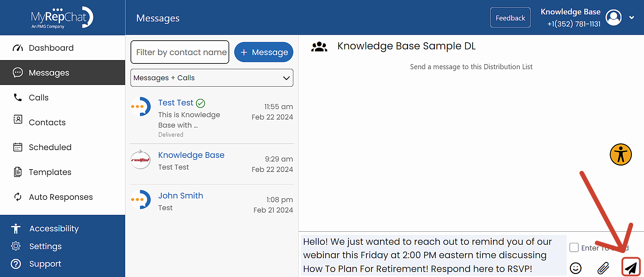Click the Messages page heading

pos(158,18)
